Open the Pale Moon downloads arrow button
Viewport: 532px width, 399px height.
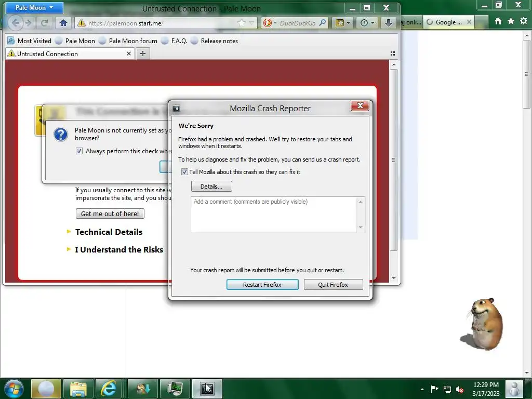point(389,23)
